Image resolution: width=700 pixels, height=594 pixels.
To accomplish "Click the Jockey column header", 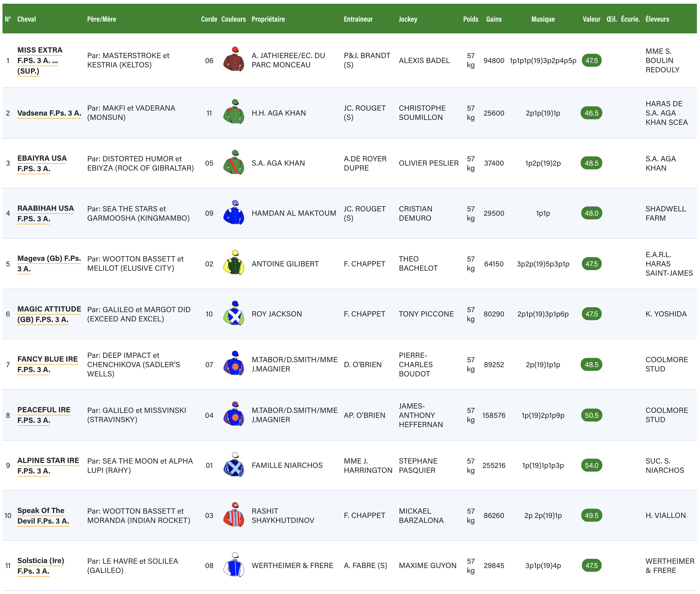I will pos(408,19).
